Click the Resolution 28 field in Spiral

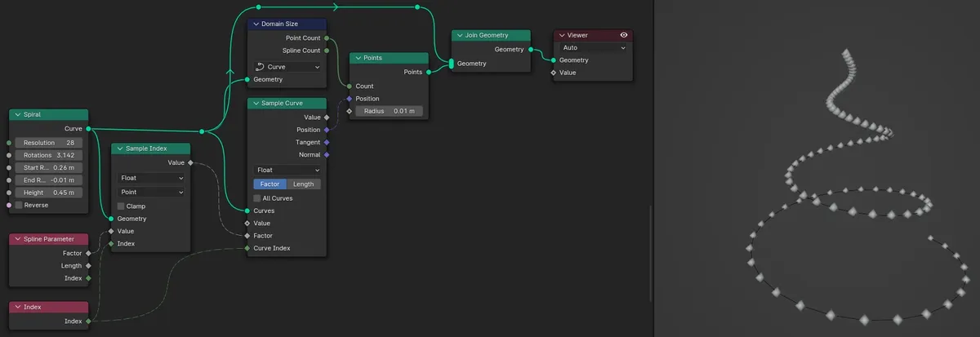coord(48,143)
